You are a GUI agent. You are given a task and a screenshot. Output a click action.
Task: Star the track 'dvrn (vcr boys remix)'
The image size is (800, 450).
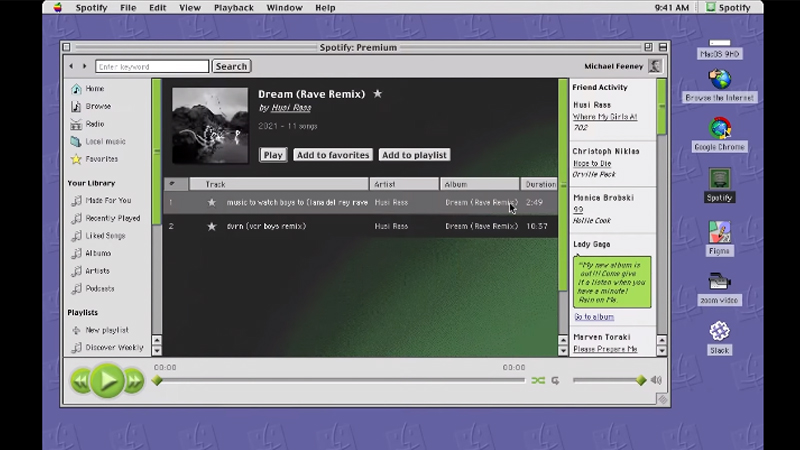(212, 226)
